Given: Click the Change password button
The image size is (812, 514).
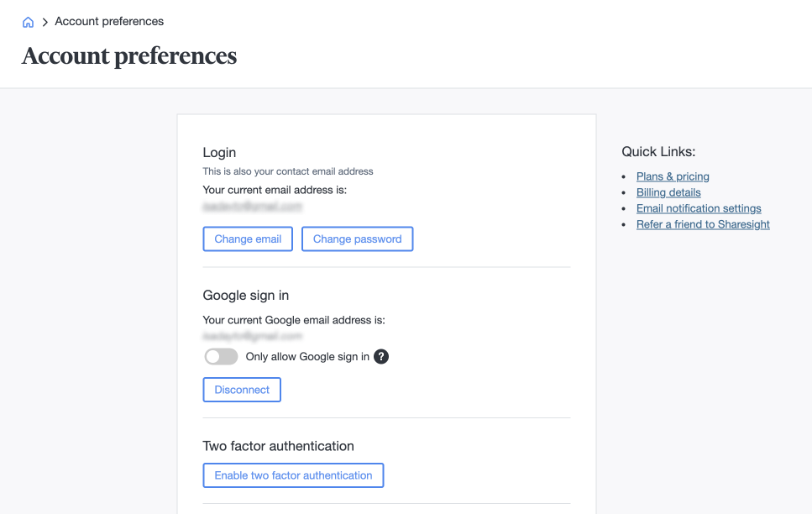Looking at the screenshot, I should click(x=357, y=239).
